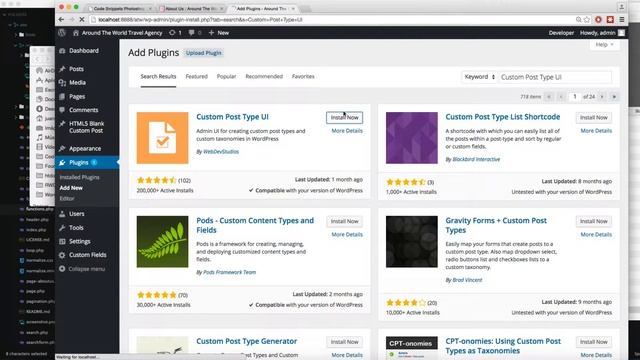Image resolution: width=640 pixels, height=360 pixels.
Task: Switch to the Search Results tab
Action: (158, 76)
